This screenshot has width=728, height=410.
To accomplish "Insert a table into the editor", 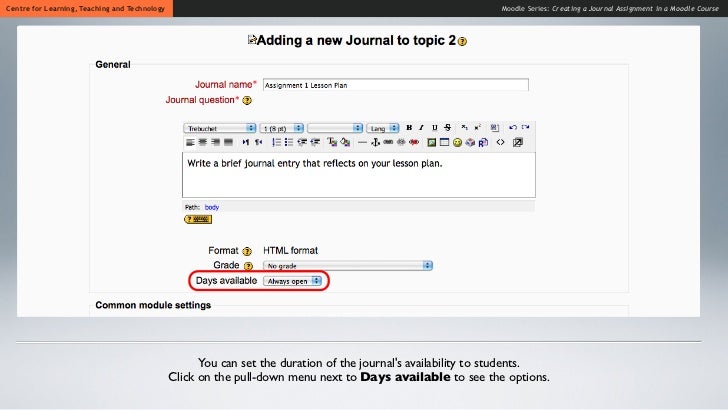I will pos(444,143).
